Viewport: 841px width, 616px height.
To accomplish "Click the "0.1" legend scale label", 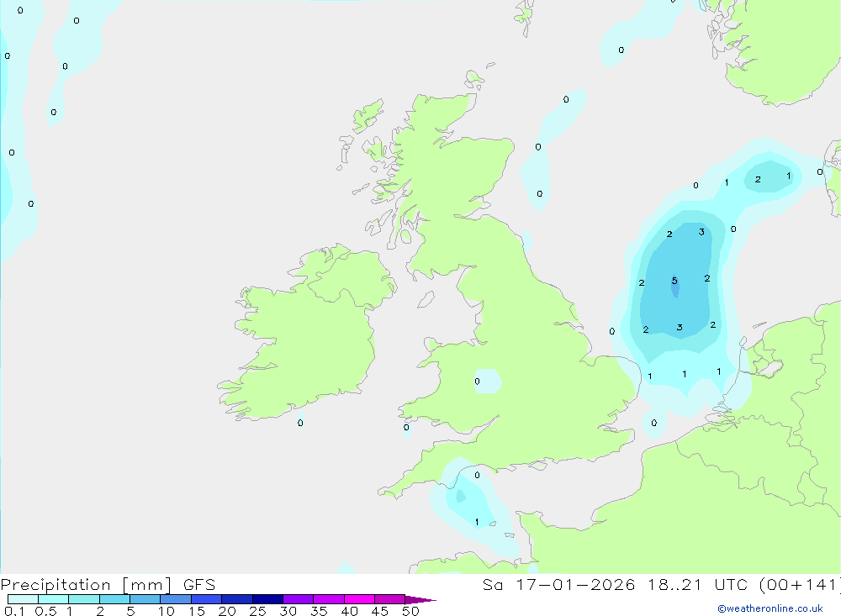I will (14, 611).
